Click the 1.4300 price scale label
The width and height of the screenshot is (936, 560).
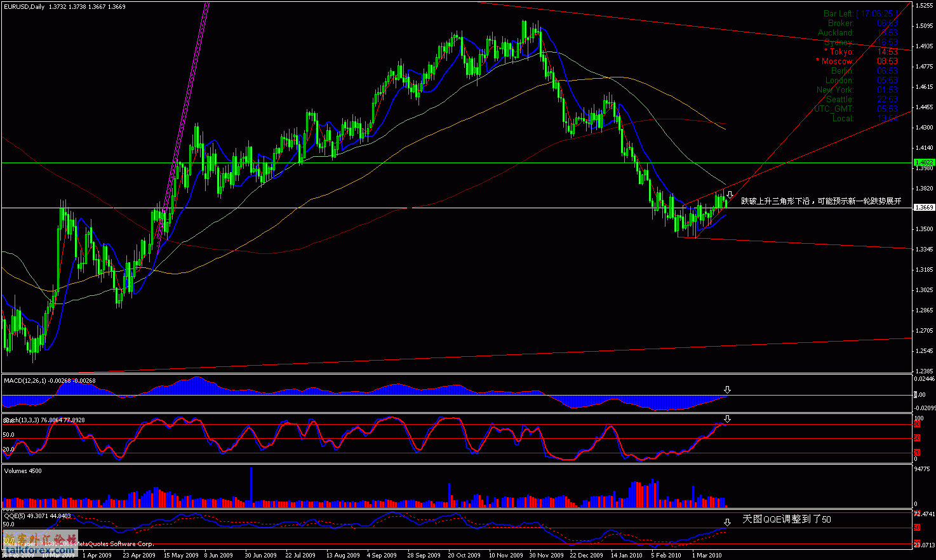click(924, 128)
